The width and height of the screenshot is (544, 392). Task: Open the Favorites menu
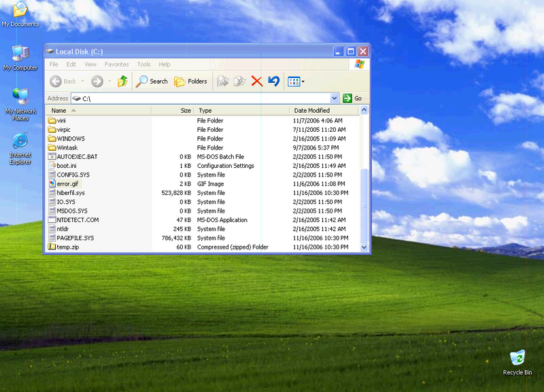pyautogui.click(x=116, y=65)
